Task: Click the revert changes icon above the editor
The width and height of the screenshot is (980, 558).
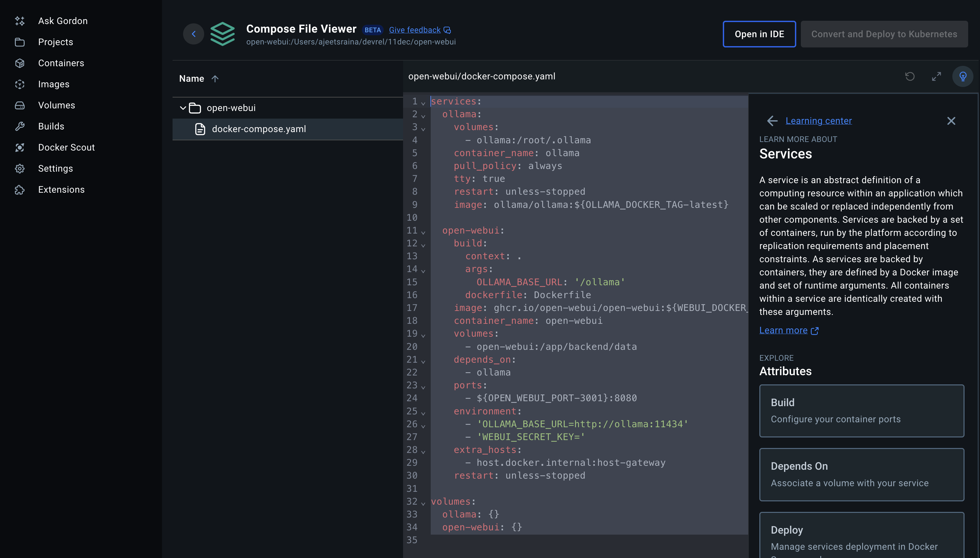Action: [x=910, y=77]
